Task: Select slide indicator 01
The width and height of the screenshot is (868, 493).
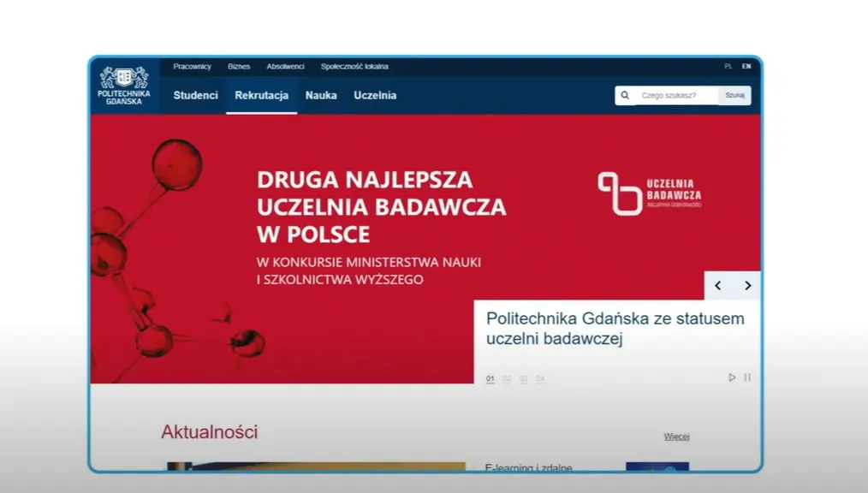Action: coord(490,379)
